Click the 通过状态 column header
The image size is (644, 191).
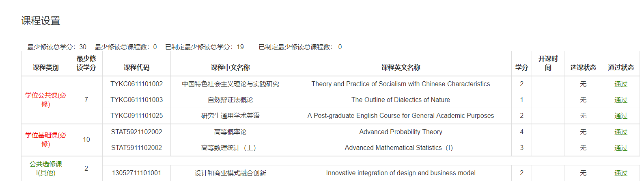(620, 67)
